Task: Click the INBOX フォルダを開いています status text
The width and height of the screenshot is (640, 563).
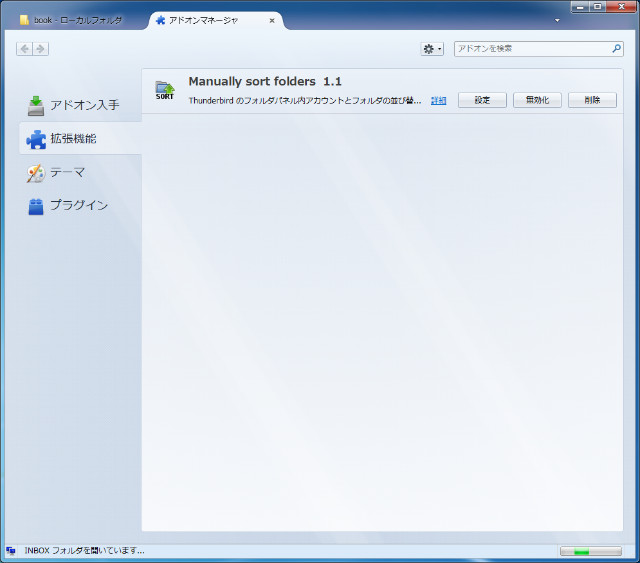Action: [x=84, y=551]
